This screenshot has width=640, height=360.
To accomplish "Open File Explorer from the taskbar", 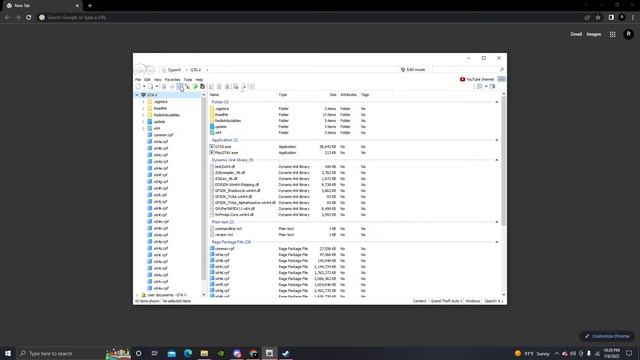I will pos(204,353).
